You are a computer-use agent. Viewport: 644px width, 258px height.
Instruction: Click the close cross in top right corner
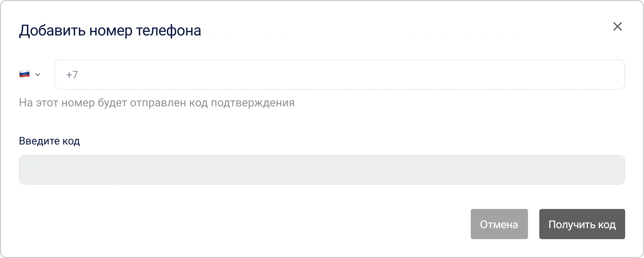618,26
